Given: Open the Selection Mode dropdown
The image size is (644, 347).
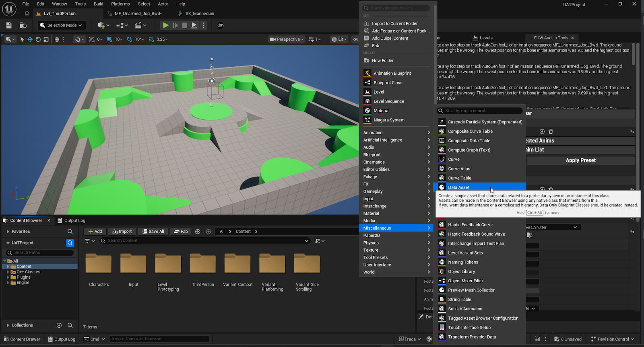Looking at the screenshot, I should click(x=62, y=25).
